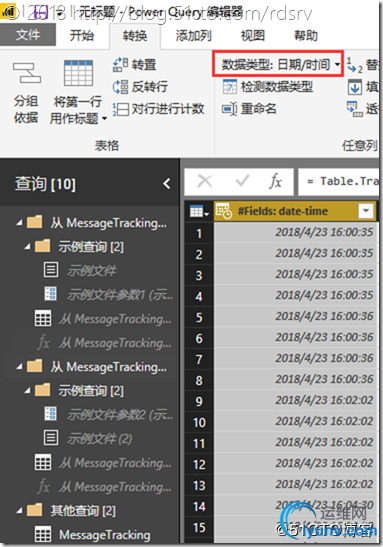Viewport: 383px width, 547px height.
Task: Click row 13 cell 2018/4/23 16:02:02
Action: point(295,484)
